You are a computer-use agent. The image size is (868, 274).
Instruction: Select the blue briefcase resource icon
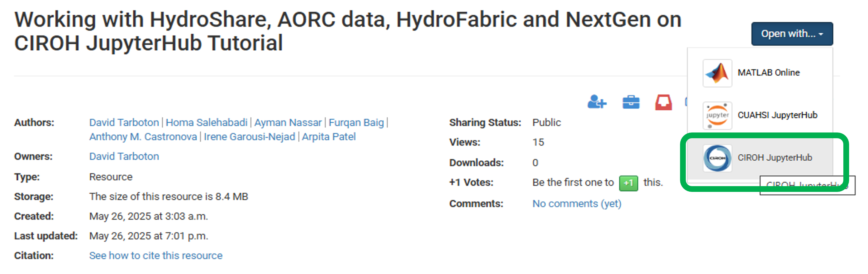click(x=630, y=103)
